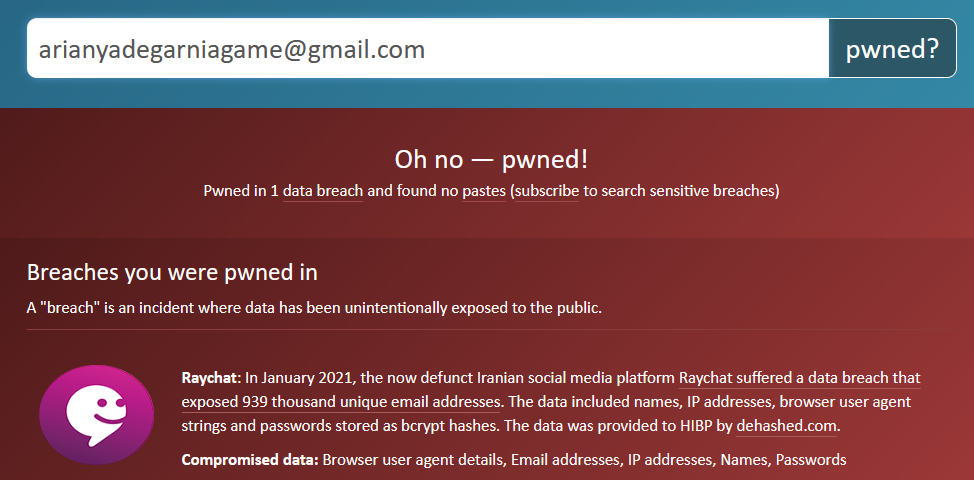Click "Passwords" in the compromised data list

pos(811,460)
